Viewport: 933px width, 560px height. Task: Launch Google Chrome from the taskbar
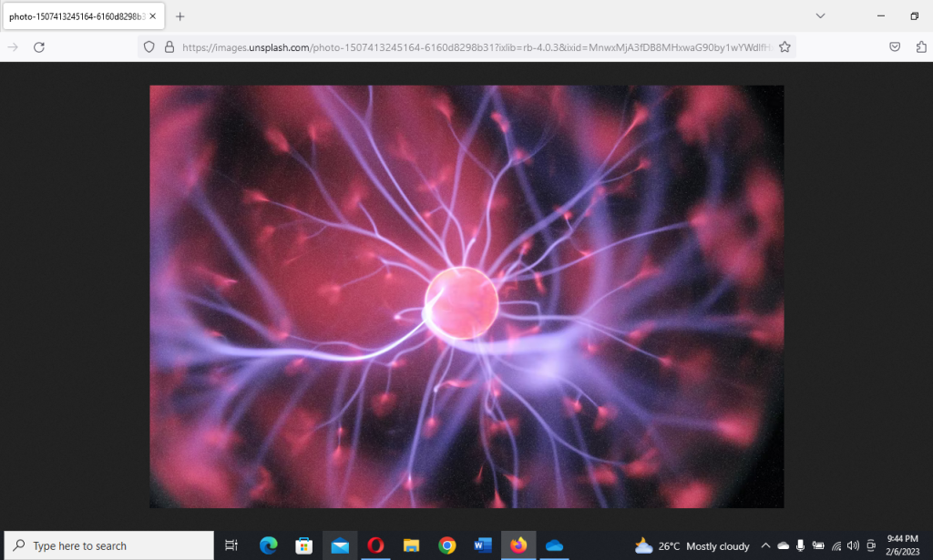(x=446, y=545)
